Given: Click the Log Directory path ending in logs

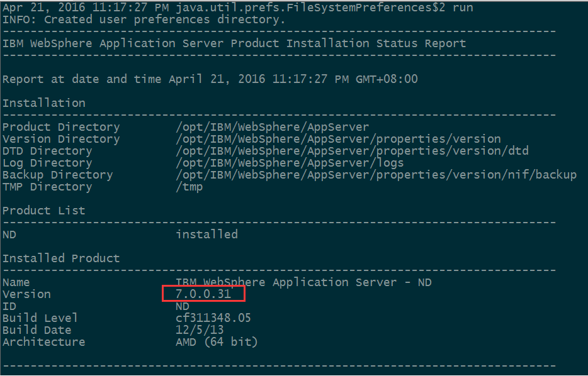Looking at the screenshot, I should click(x=290, y=163).
